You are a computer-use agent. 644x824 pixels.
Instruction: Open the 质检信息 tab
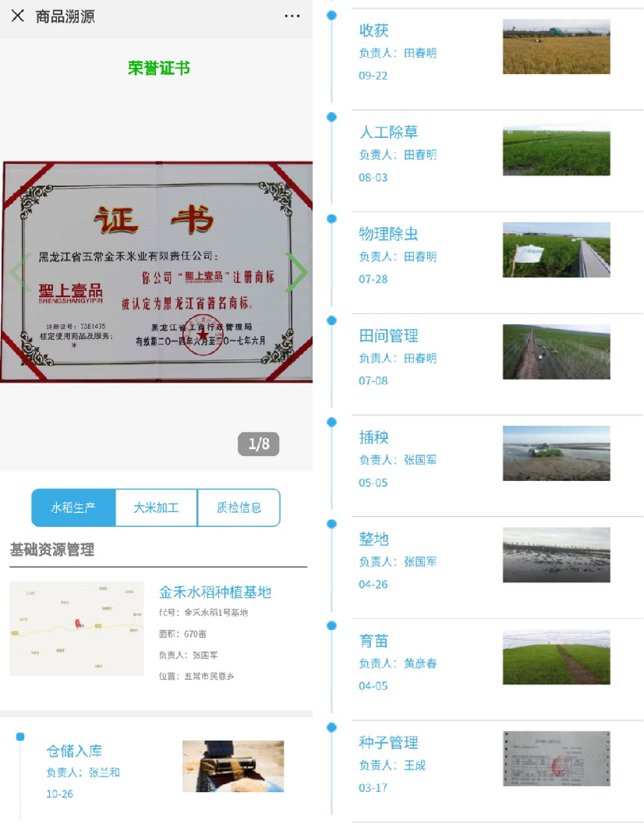239,507
